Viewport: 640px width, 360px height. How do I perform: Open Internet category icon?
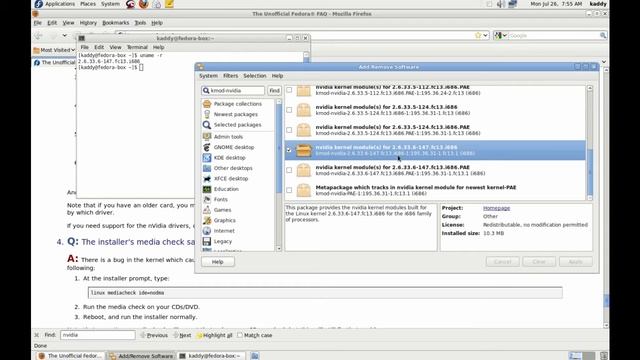pos(207,231)
